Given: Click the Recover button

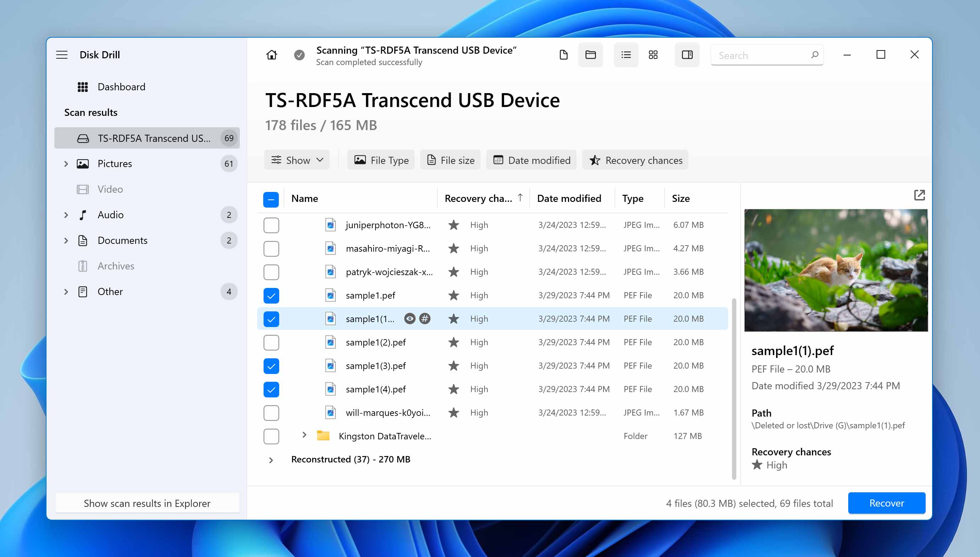Looking at the screenshot, I should (x=887, y=503).
